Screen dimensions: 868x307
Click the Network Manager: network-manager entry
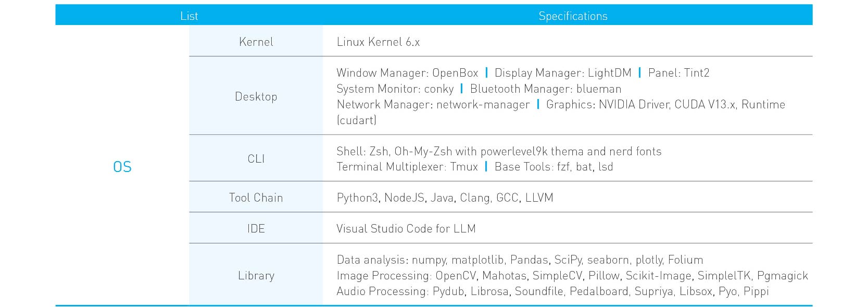coord(433,104)
